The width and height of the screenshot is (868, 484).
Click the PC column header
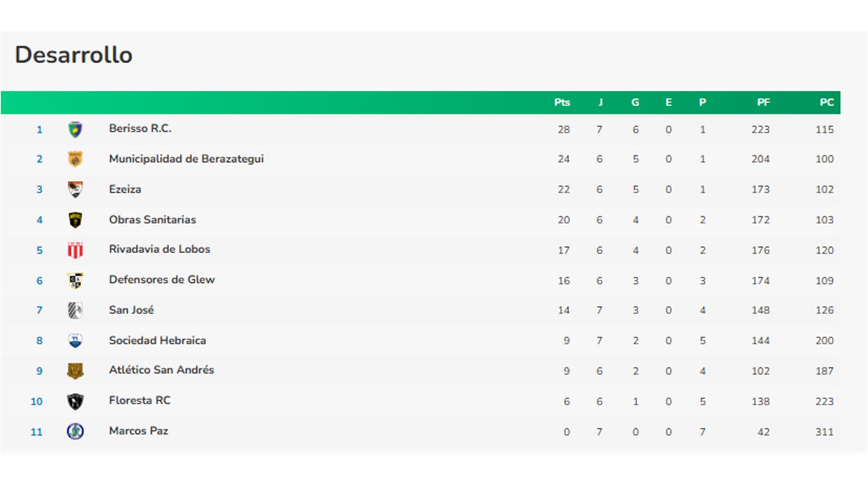(x=826, y=102)
